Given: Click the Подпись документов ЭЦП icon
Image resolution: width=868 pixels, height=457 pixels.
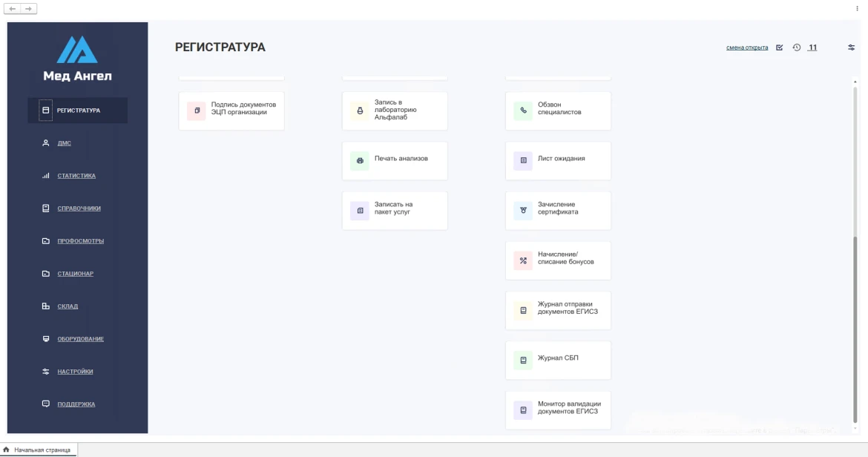Looking at the screenshot, I should 197,111.
